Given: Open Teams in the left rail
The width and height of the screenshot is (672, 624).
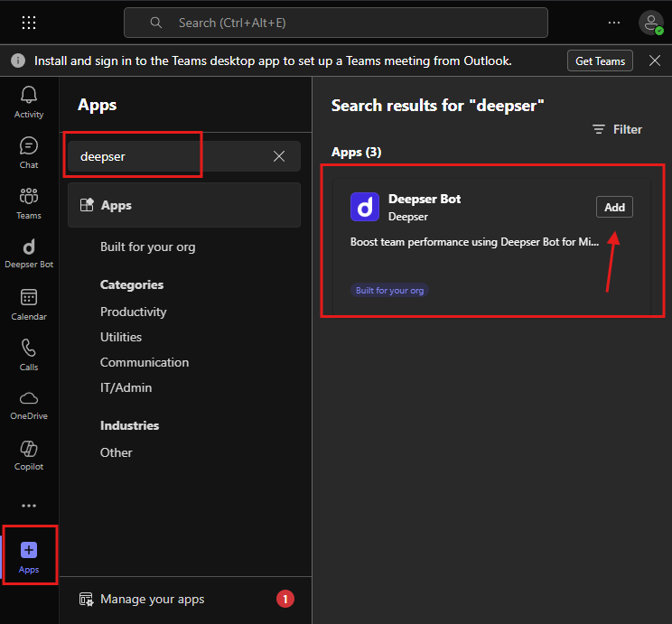Looking at the screenshot, I should pos(29,203).
